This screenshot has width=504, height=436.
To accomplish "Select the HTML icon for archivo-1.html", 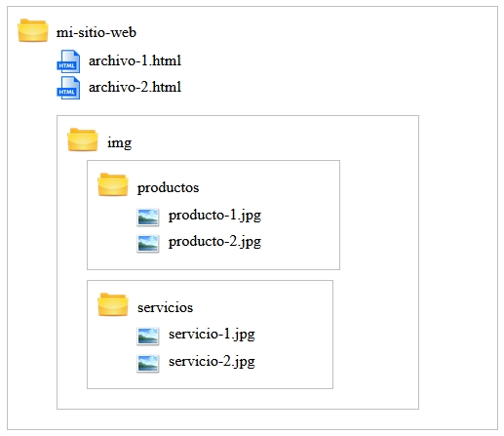I will pos(68,61).
